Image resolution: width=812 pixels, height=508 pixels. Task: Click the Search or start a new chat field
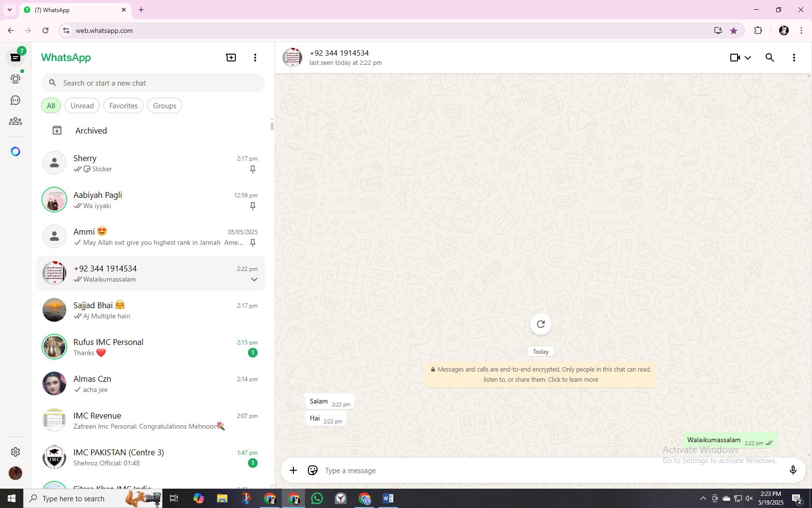(153, 83)
